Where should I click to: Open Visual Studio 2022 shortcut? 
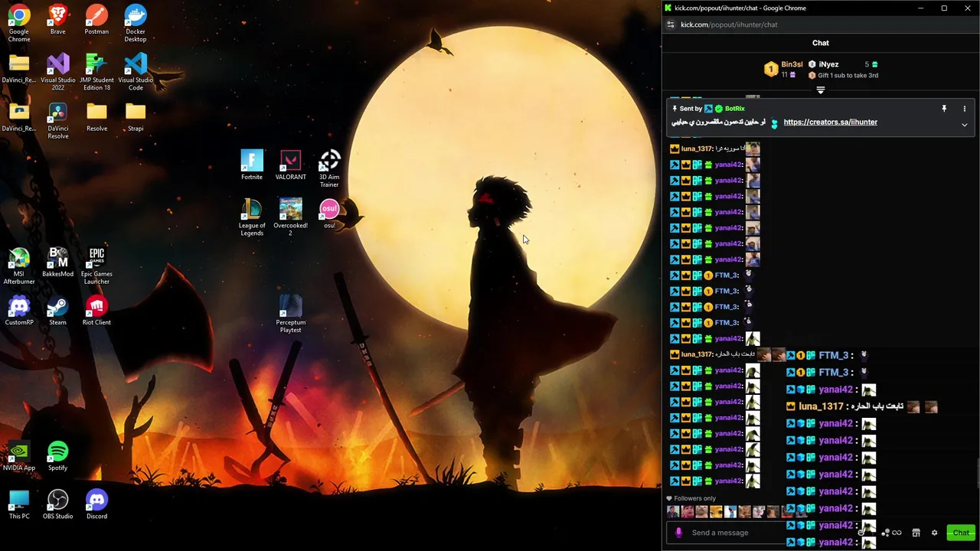[57, 71]
